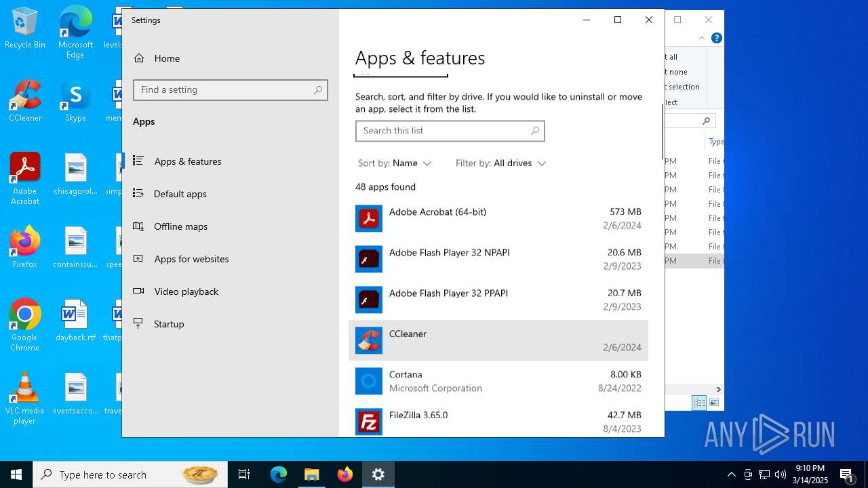
Task: Click help icon in File Explorer window
Action: pos(716,38)
